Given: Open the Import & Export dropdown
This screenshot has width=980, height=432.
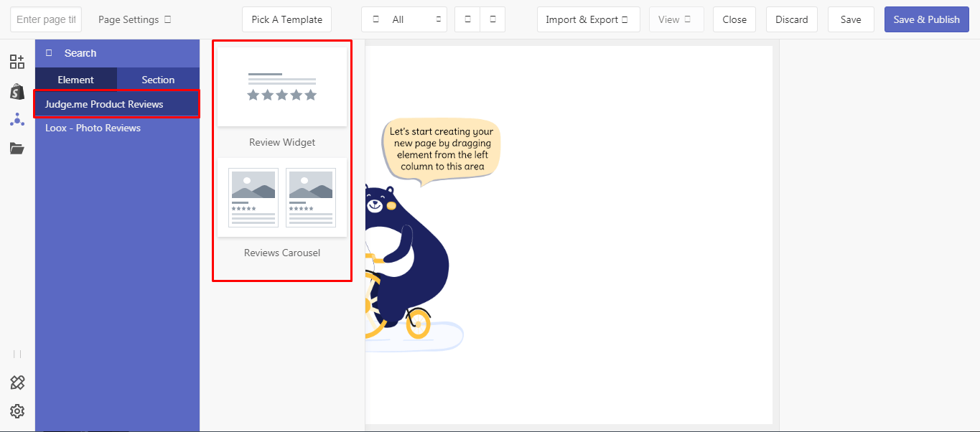Looking at the screenshot, I should (x=588, y=19).
